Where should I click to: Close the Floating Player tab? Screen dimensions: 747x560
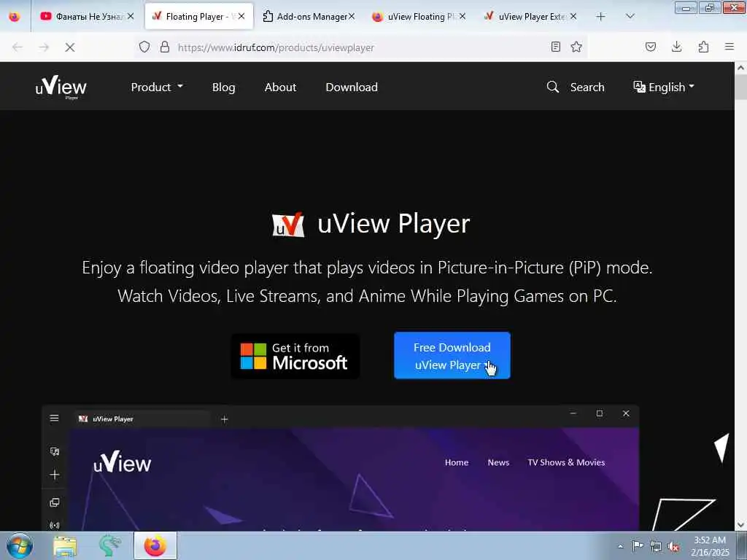241,16
